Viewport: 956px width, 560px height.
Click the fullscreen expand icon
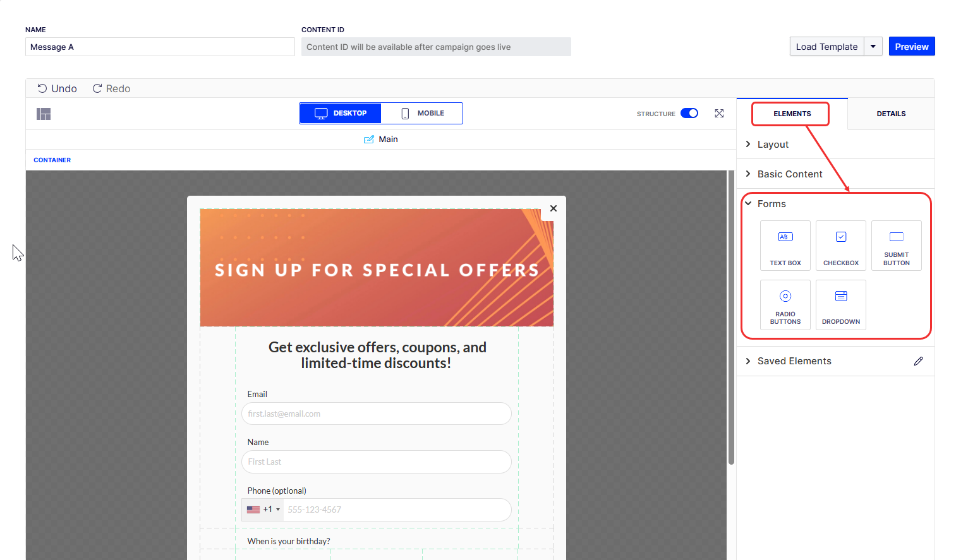[719, 114]
